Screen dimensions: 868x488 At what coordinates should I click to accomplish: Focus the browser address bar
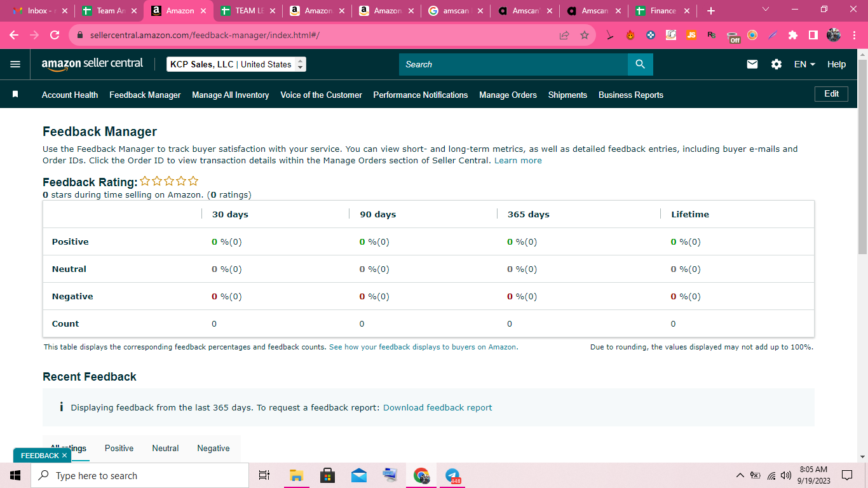click(318, 36)
